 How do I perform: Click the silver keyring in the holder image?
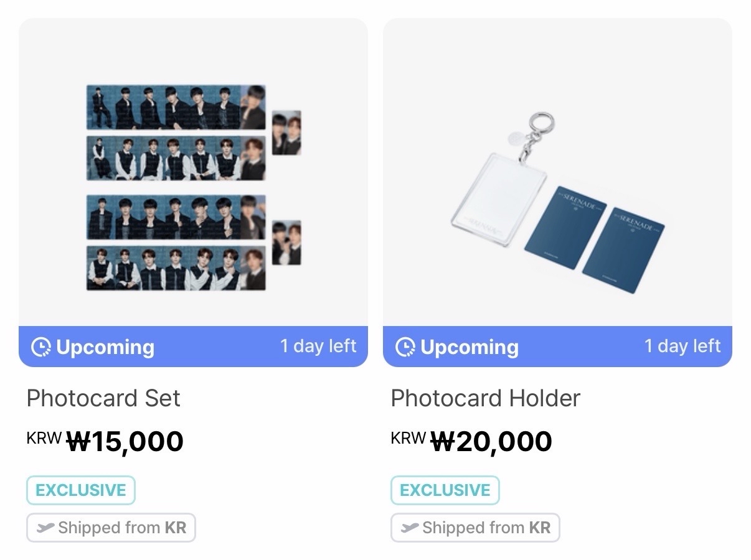coord(537,121)
